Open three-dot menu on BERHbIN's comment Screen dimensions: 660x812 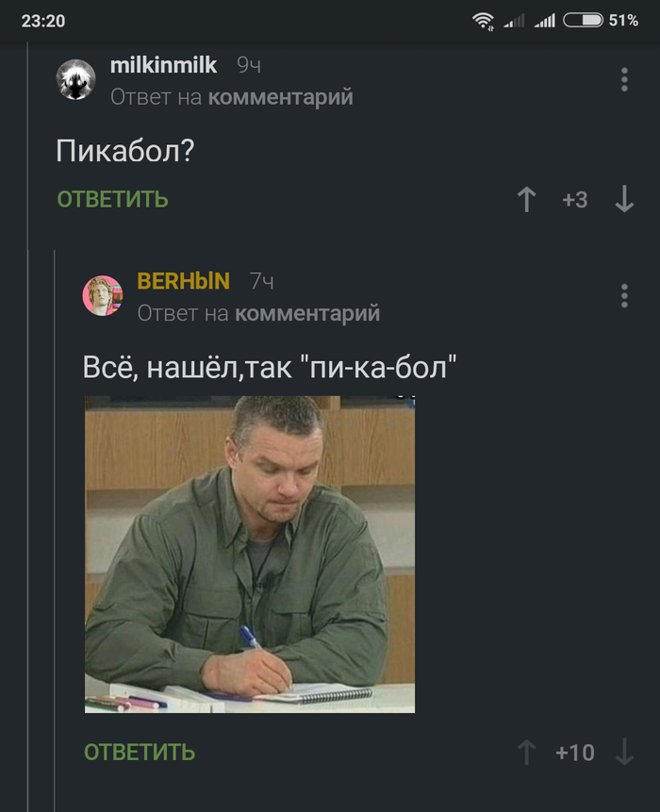(x=624, y=296)
